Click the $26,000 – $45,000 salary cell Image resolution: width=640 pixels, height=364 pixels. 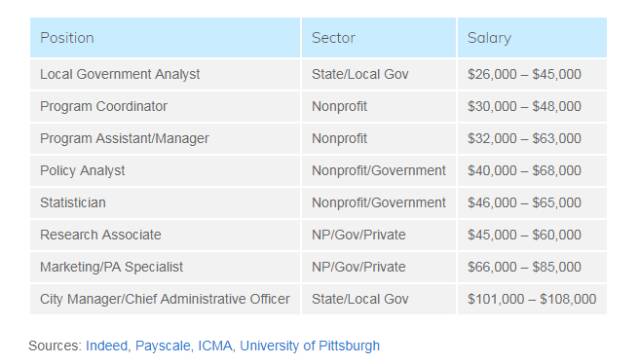pos(532,74)
